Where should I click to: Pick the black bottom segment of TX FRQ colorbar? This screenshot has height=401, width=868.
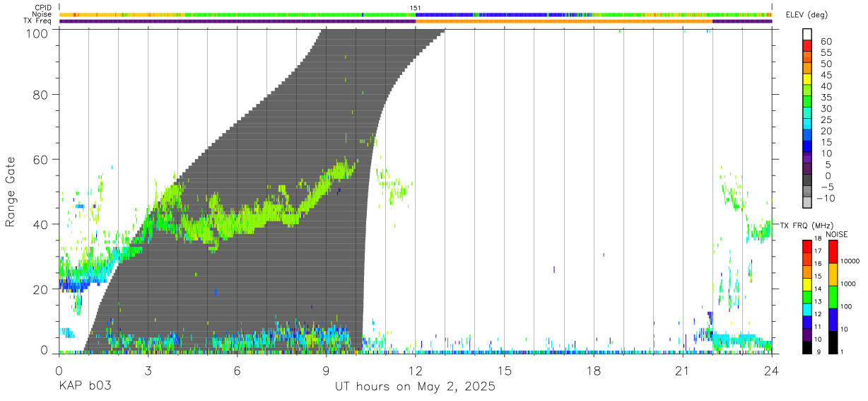point(807,347)
